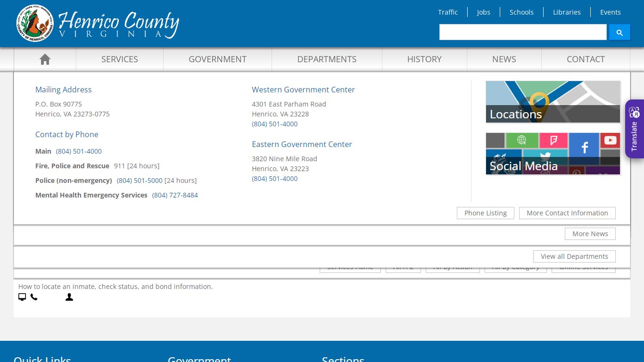Click the Sections footer heading
The height and width of the screenshot is (362, 644).
(343, 359)
